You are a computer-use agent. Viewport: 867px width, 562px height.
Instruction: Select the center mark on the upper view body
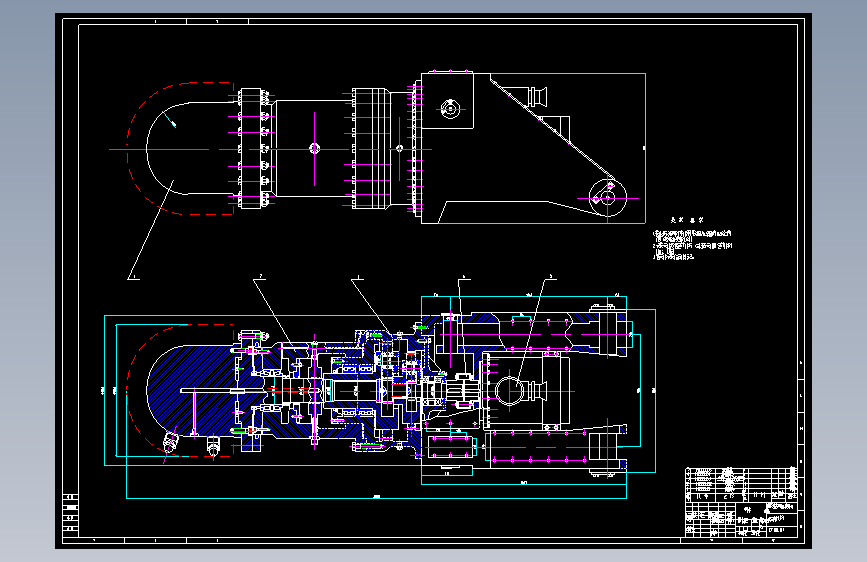pyautogui.click(x=314, y=148)
